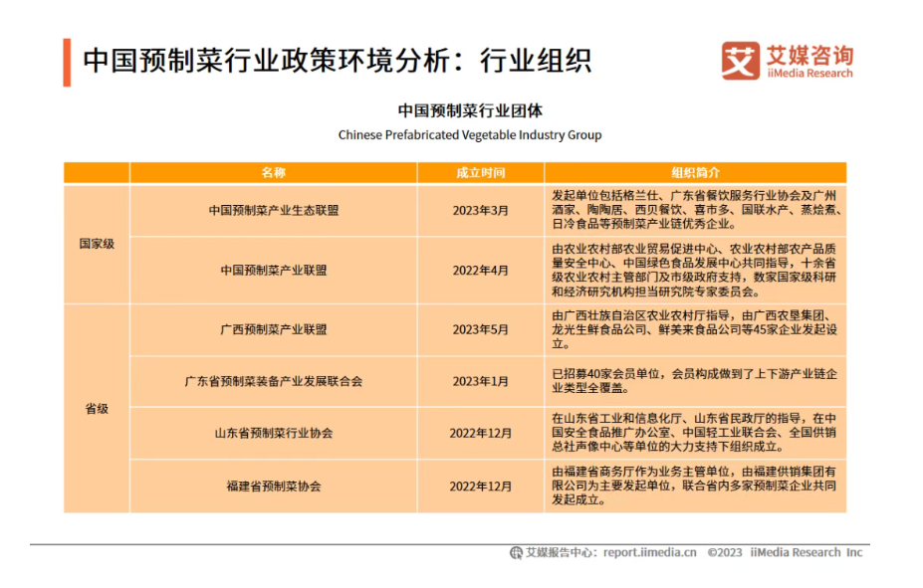This screenshot has width=923, height=588.
Task: Click the 广西预制菜产业联盟 entry
Action: (x=273, y=329)
